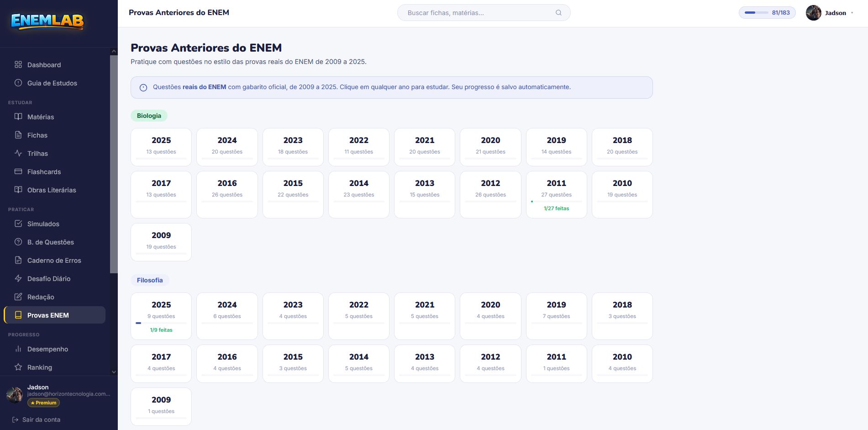Click the Biologia subject tag
The width and height of the screenshot is (868, 430).
tap(149, 116)
